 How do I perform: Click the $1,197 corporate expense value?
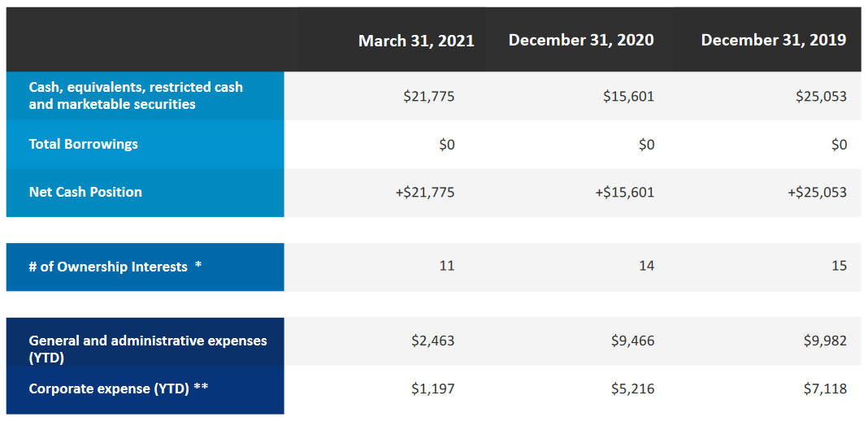pos(432,388)
